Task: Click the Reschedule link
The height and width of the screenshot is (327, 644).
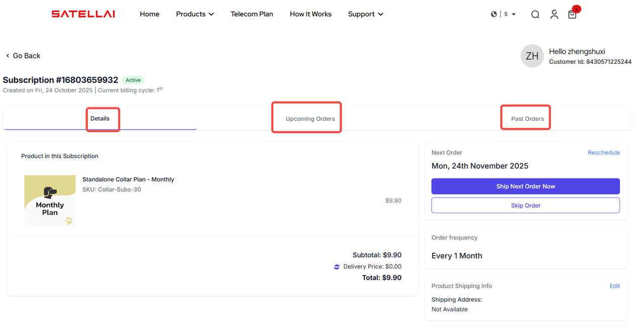Action: (x=604, y=152)
